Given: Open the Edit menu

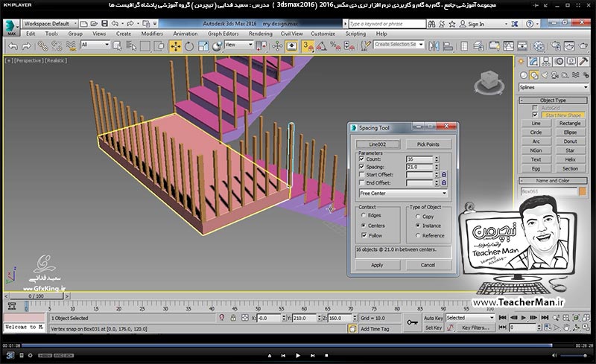Looking at the screenshot, I should (x=31, y=33).
